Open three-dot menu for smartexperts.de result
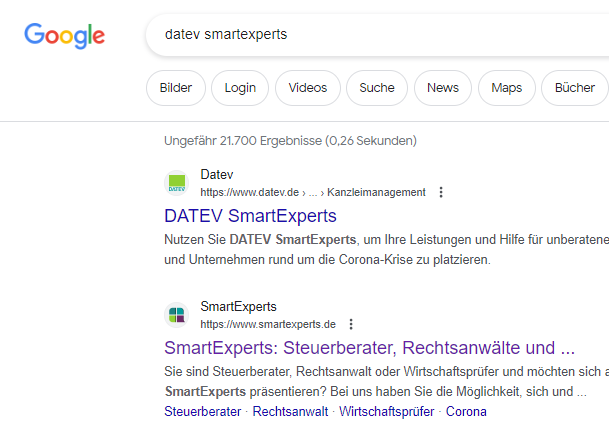 (x=351, y=324)
